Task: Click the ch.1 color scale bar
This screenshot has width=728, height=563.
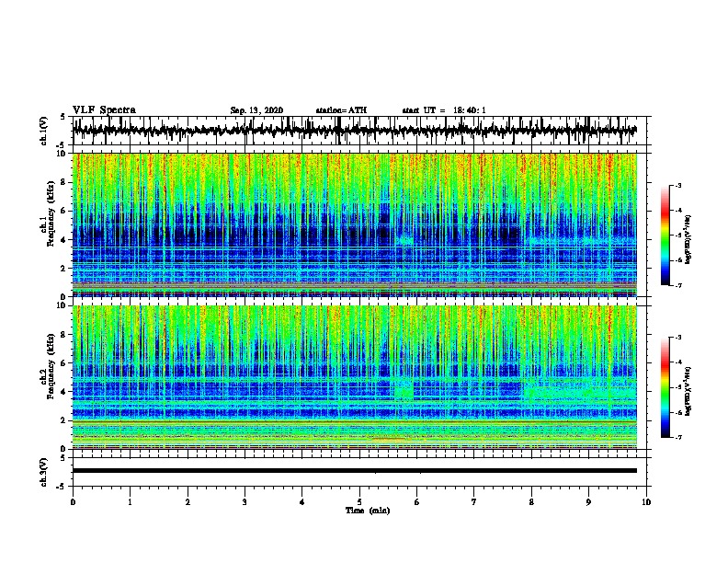Action: [665, 236]
